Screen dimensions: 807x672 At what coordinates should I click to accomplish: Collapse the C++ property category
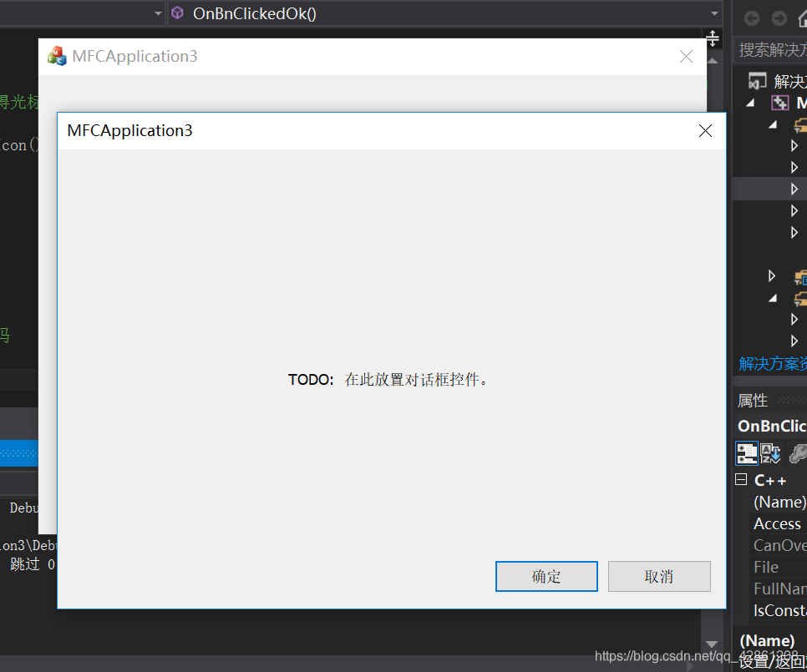click(x=741, y=480)
